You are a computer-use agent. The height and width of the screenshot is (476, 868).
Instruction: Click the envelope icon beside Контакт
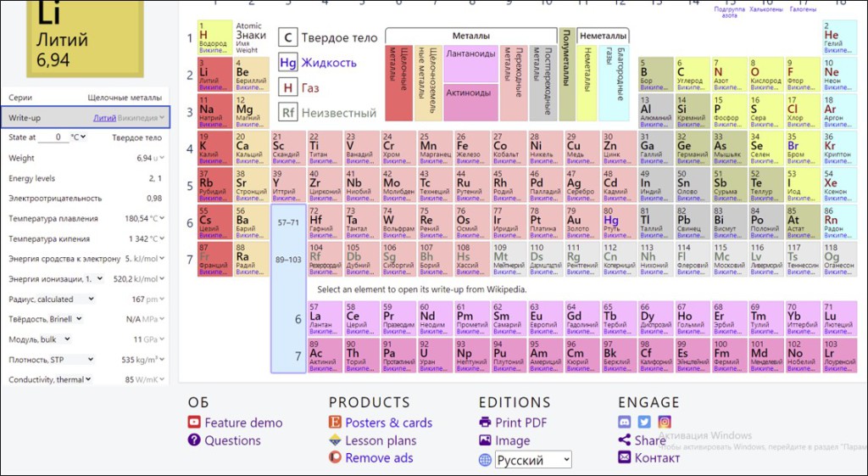click(625, 458)
